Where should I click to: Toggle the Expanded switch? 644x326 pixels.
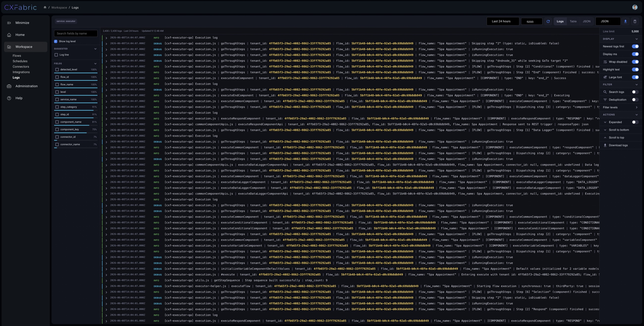click(x=635, y=122)
